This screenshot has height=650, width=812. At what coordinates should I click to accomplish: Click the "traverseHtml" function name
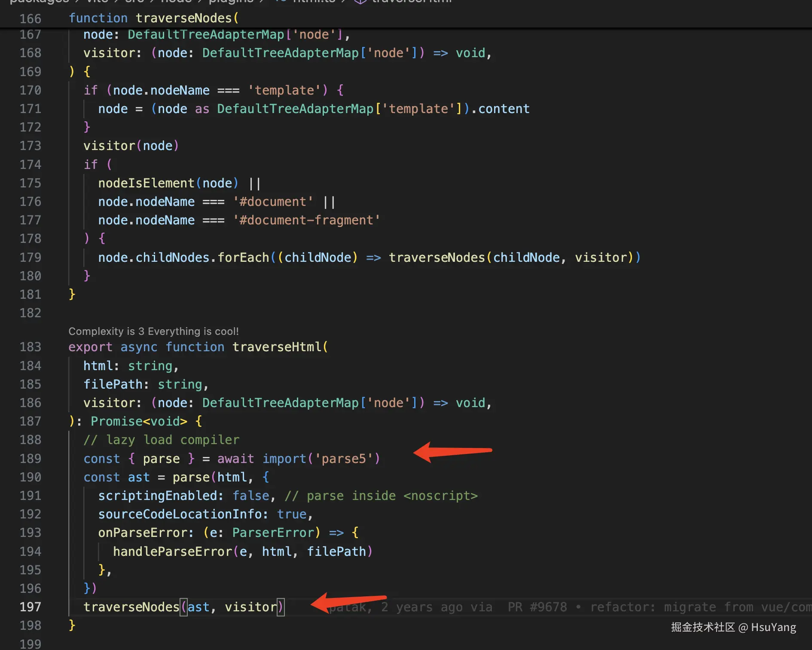tap(277, 347)
